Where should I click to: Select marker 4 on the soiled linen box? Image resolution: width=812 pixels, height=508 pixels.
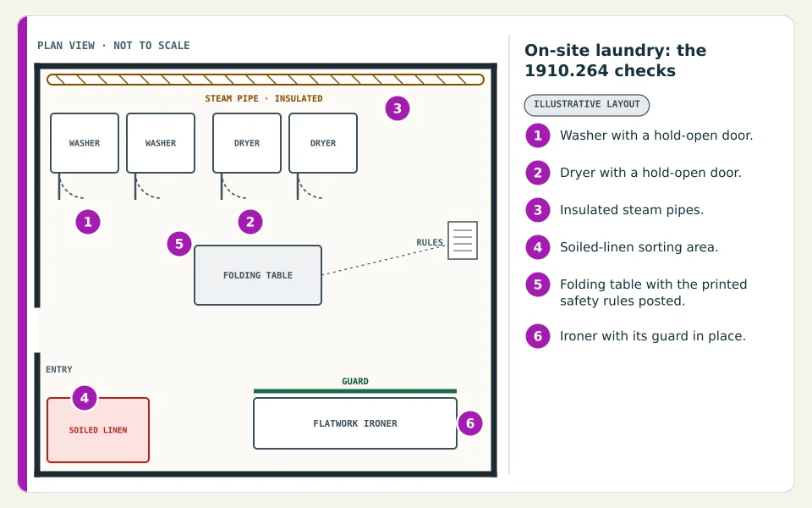[x=85, y=398]
